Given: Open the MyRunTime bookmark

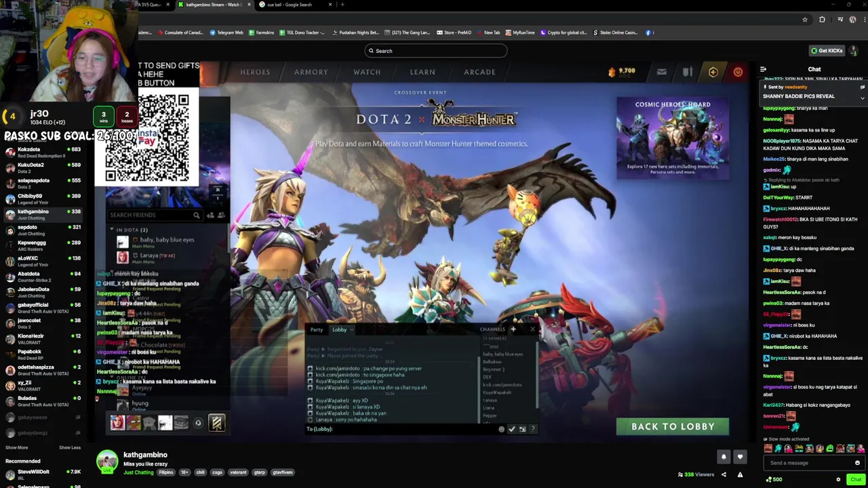Looking at the screenshot, I should point(520,33).
